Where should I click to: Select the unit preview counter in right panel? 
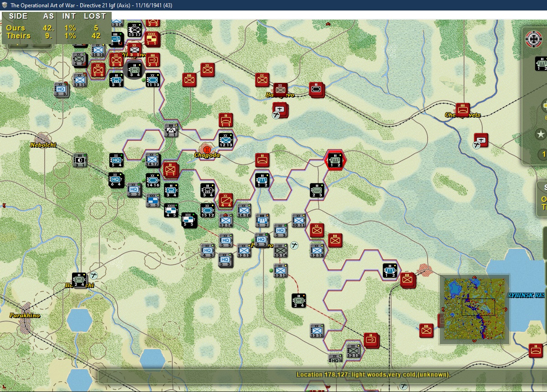click(x=541, y=64)
